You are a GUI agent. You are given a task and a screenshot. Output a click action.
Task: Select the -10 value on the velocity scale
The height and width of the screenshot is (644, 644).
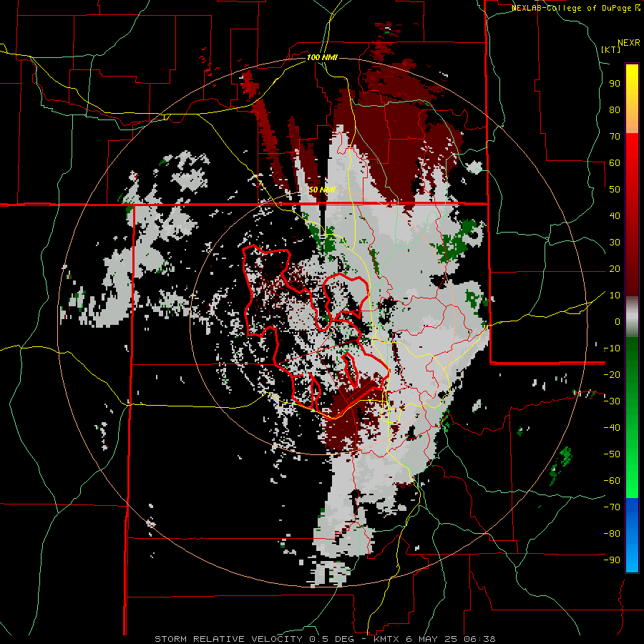612,348
